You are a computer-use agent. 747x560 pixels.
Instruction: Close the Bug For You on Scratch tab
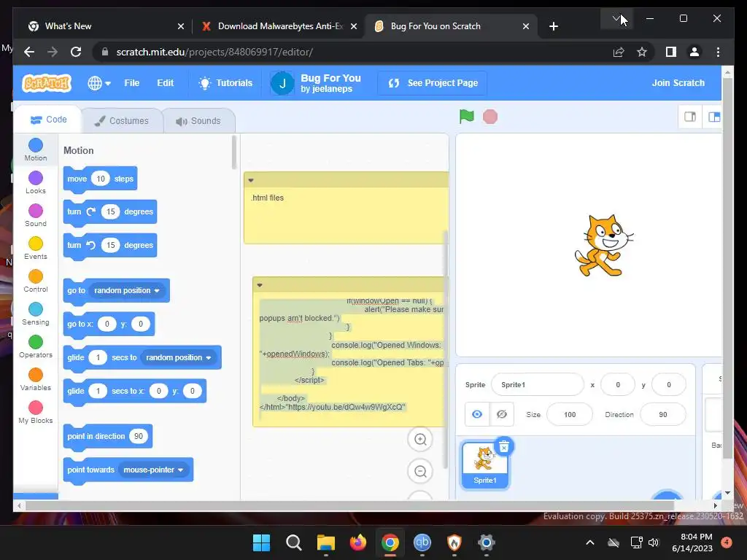coord(525,26)
